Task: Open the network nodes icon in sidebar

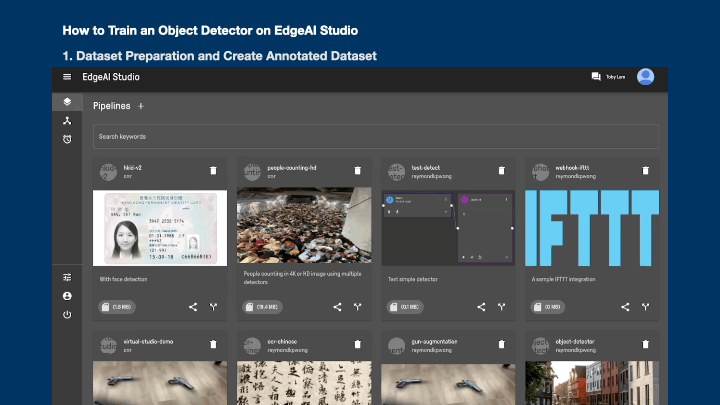Action: (x=67, y=120)
